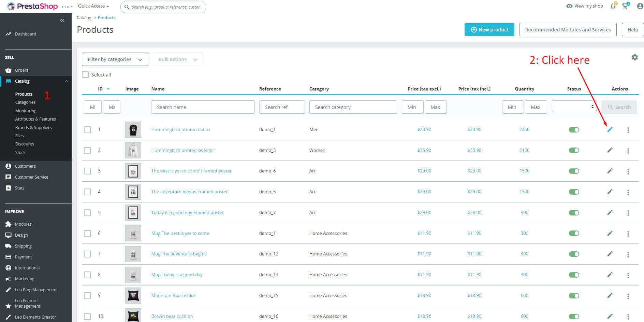Click pencil icon for Today is a good day poster
Screen dimensions: 644x322
[610, 212]
